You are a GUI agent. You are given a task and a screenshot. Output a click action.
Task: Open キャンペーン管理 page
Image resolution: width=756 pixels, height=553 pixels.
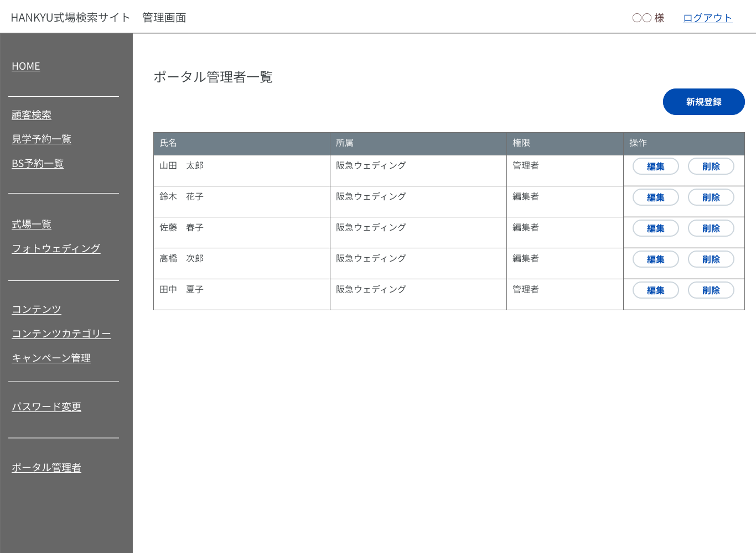[51, 358]
